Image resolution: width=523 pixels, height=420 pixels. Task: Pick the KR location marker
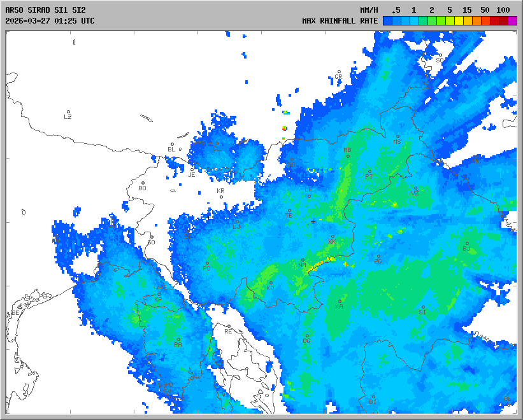click(221, 196)
